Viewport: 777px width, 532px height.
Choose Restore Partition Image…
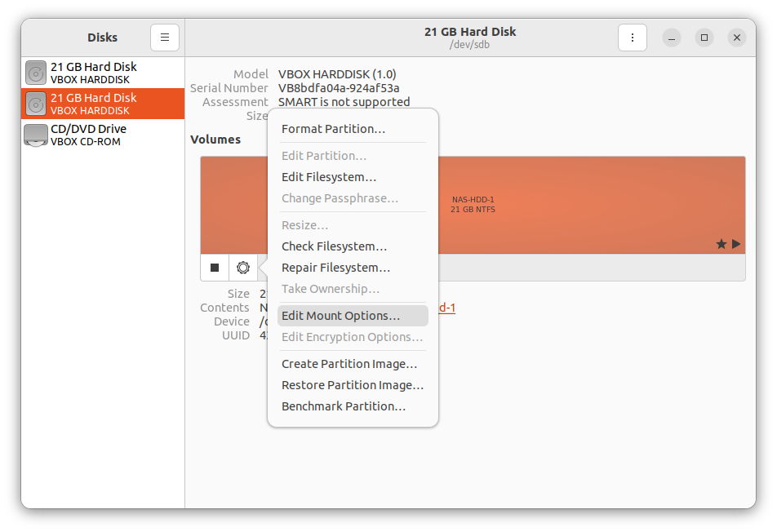point(353,385)
